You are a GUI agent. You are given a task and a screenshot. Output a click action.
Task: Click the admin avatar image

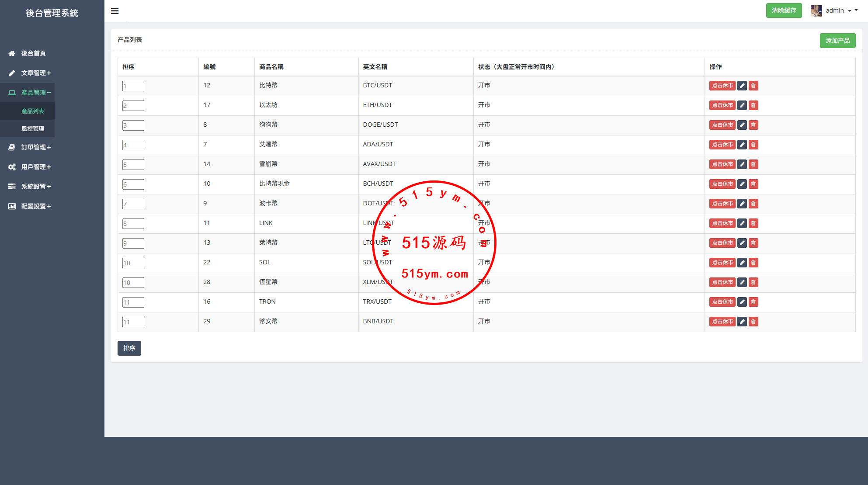(816, 10)
